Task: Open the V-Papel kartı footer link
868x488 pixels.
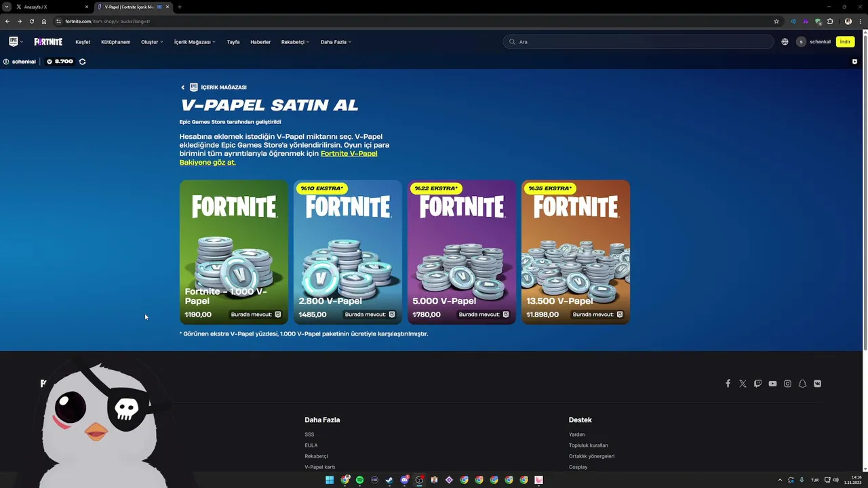Action: 320,467
